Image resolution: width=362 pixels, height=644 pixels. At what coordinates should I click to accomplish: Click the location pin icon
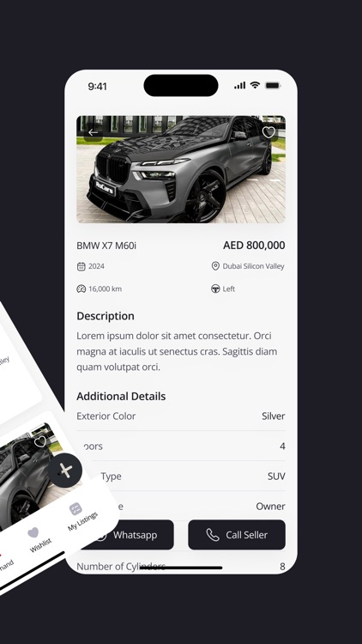(x=215, y=266)
